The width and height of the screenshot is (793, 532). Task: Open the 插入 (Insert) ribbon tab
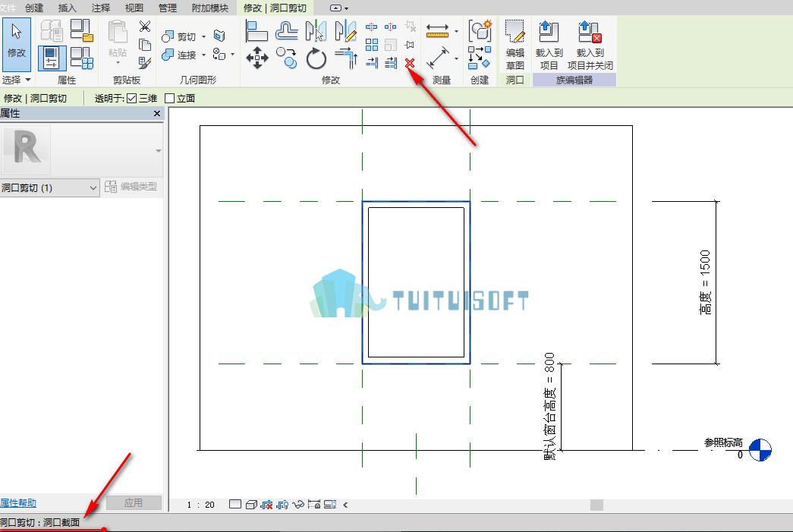[x=68, y=8]
